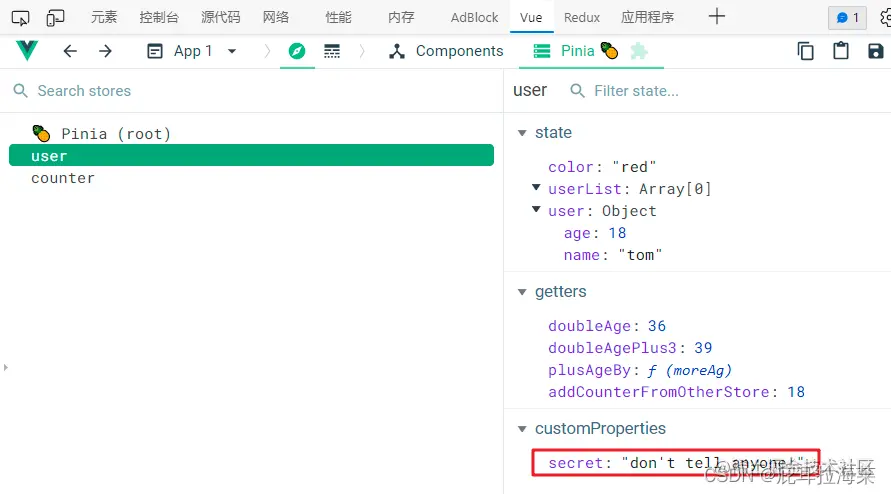Switch to the 性能 tab
The height and width of the screenshot is (494, 891).
coord(338,18)
